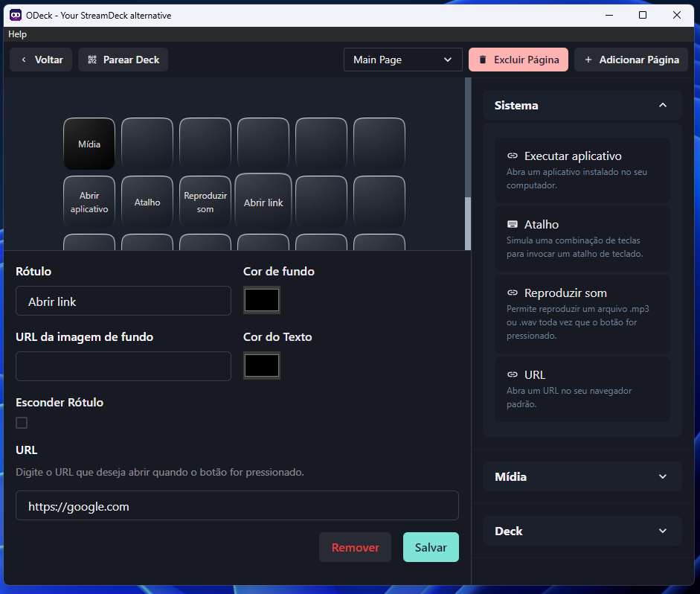
Task: Click the Voltar button
Action: (x=40, y=60)
